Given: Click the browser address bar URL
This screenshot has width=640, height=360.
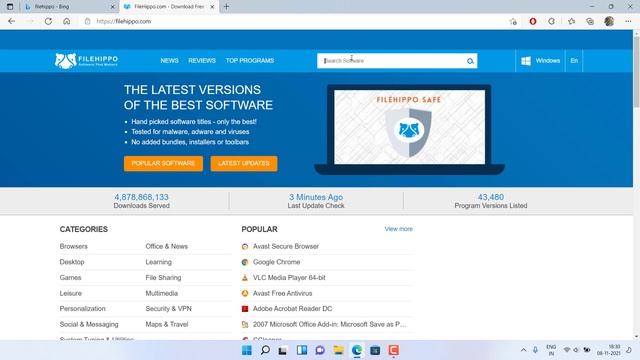Looking at the screenshot, I should pos(124,21).
